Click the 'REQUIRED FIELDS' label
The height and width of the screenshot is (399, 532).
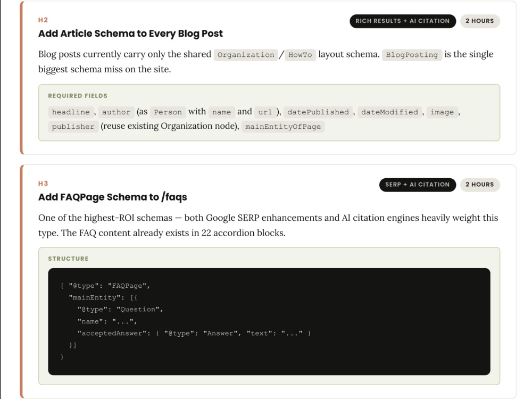tap(78, 96)
